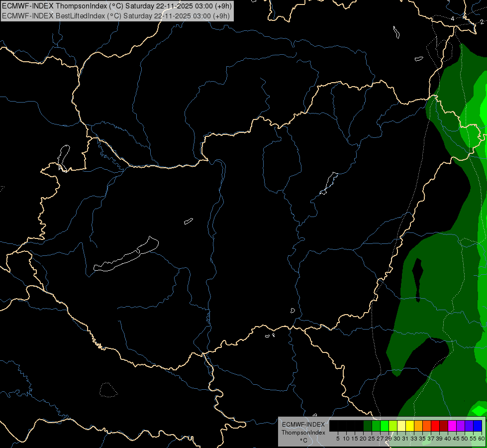The width and height of the screenshot is (487, 448).
Task: Click the legend's ThompsonIndex label
Action: [303, 433]
